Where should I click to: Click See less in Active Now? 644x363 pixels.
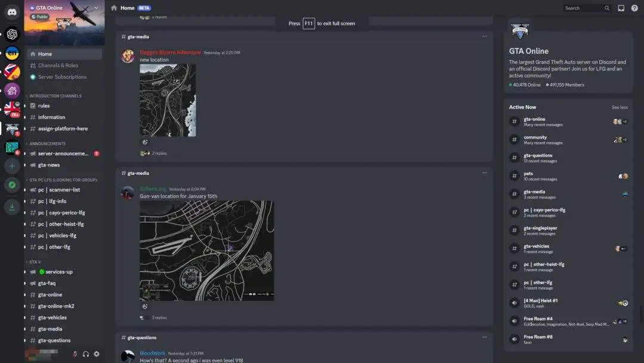[x=620, y=107]
